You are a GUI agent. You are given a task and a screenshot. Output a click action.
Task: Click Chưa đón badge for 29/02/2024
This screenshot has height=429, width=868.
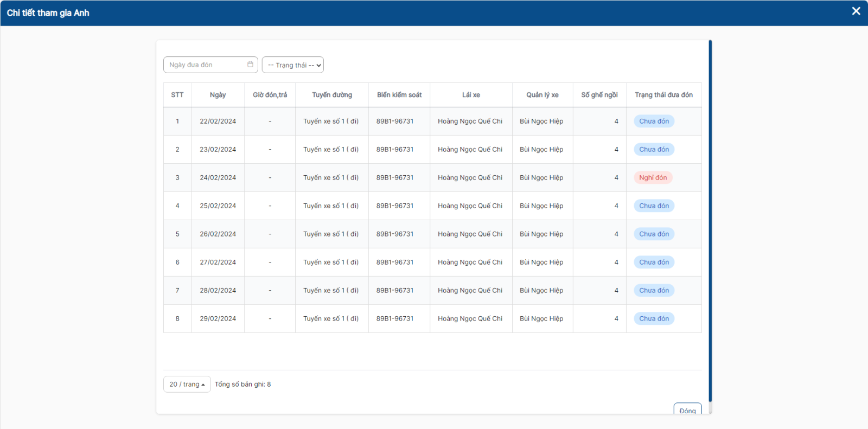click(x=654, y=319)
